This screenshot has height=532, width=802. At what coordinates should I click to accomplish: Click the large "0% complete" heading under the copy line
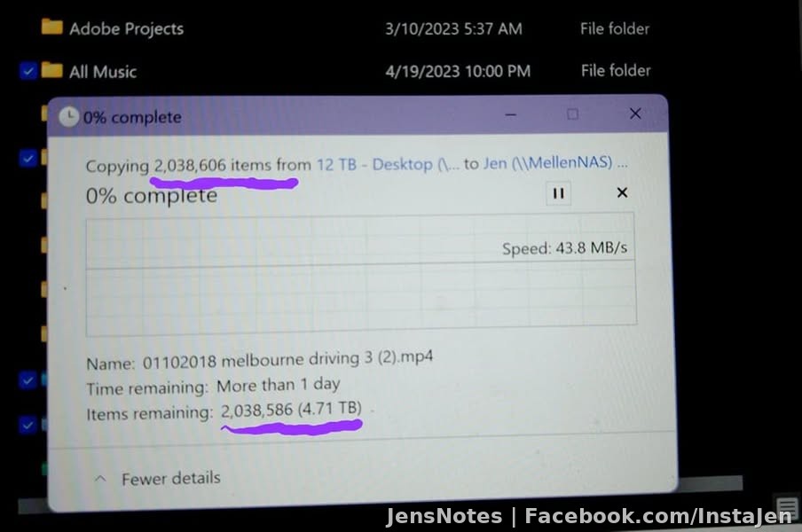[152, 196]
